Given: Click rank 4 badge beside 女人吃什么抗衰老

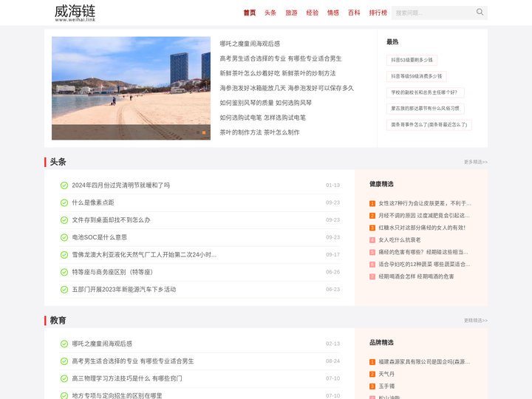Looking at the screenshot, I should tap(372, 240).
